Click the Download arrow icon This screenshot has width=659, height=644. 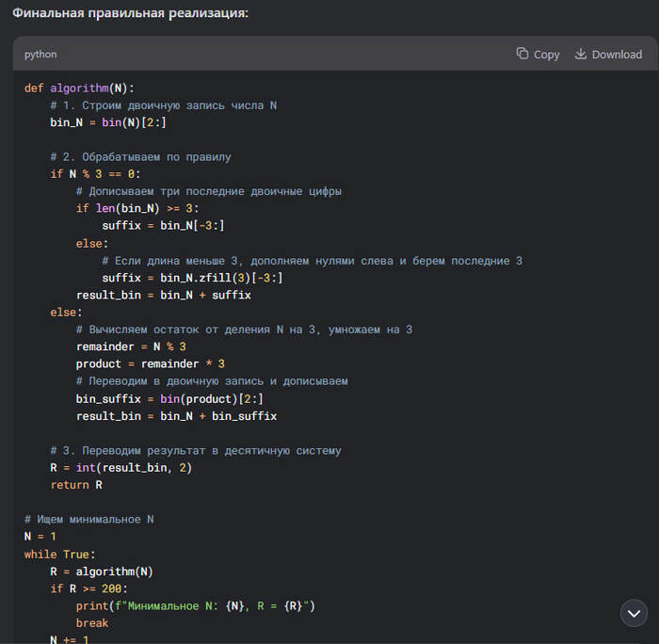[581, 55]
